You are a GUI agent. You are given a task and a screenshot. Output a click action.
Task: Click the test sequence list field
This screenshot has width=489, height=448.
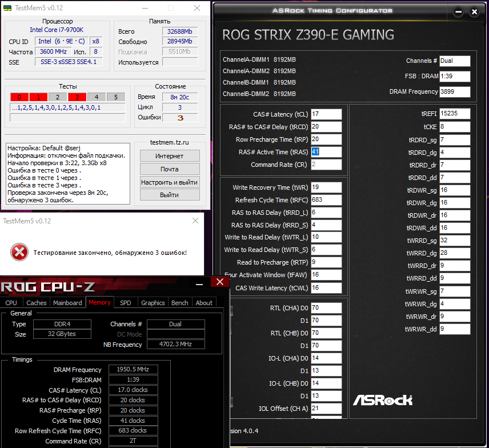pyautogui.click(x=67, y=107)
